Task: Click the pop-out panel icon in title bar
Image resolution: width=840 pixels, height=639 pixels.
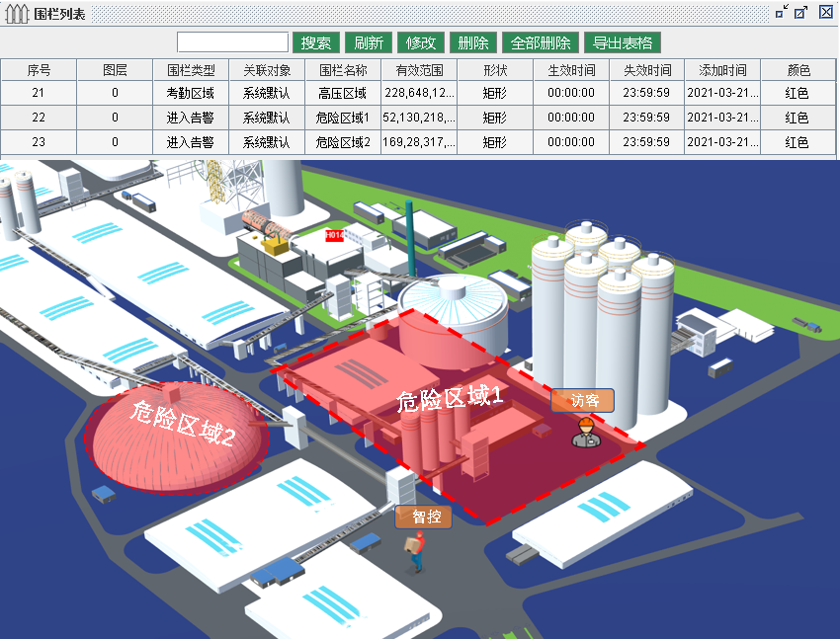Action: (801, 13)
